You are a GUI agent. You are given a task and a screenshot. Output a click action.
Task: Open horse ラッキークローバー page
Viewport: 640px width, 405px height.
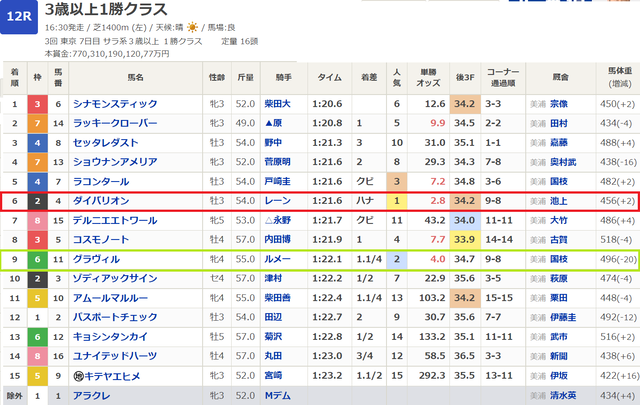point(115,123)
